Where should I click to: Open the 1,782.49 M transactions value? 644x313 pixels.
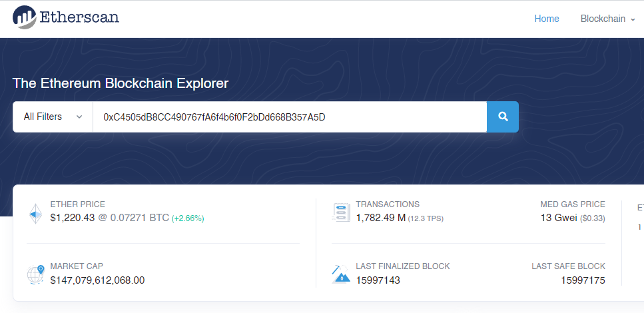click(381, 218)
